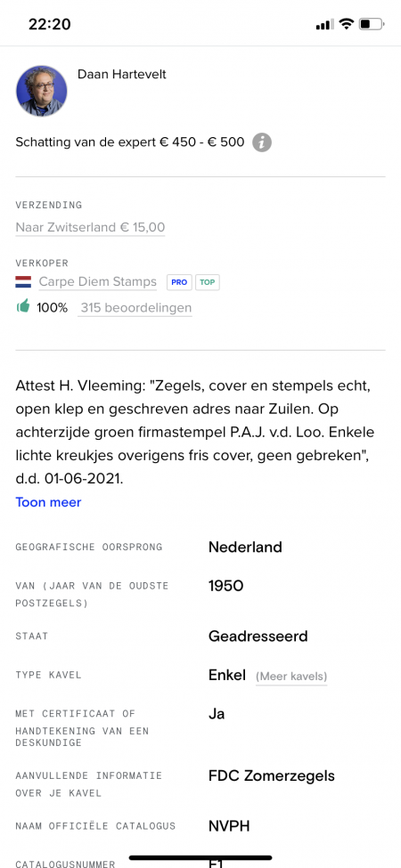
Task: Open the Carpe Diem Stamps seller page
Action: [97, 282]
